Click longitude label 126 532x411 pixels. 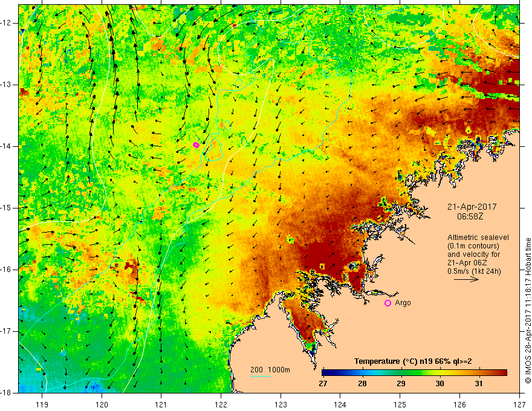(x=459, y=404)
